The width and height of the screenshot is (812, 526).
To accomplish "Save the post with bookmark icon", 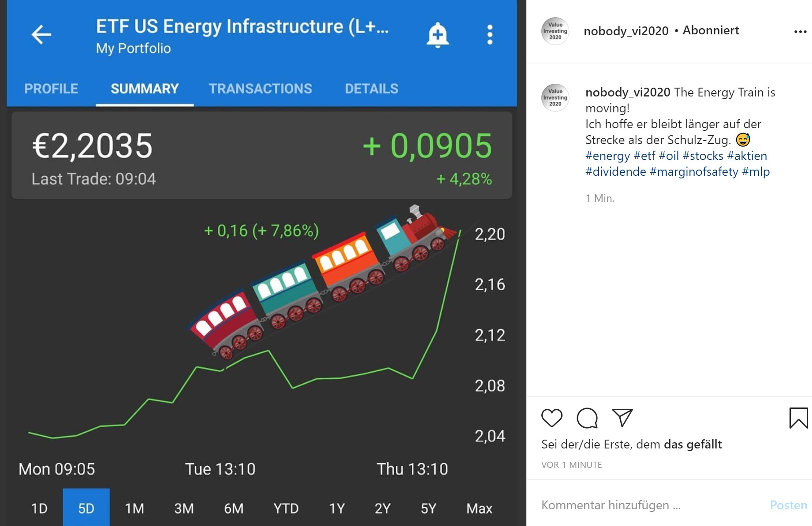I will coord(798,418).
